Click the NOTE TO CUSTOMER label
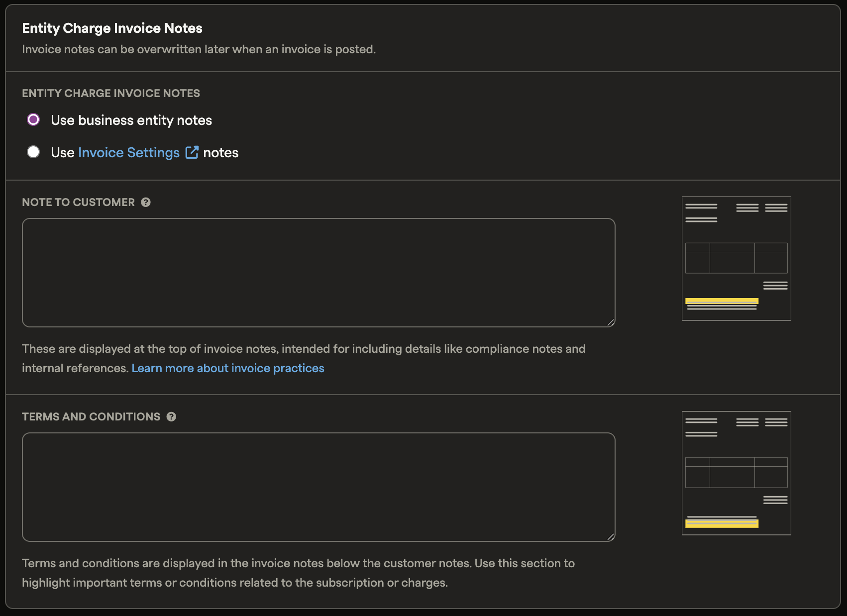The width and height of the screenshot is (847, 616). 78,202
